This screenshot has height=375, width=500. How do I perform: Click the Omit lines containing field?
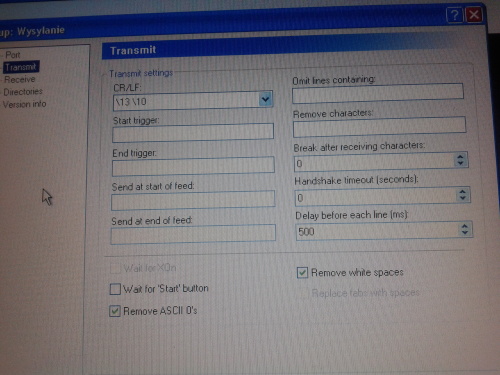coord(378,93)
